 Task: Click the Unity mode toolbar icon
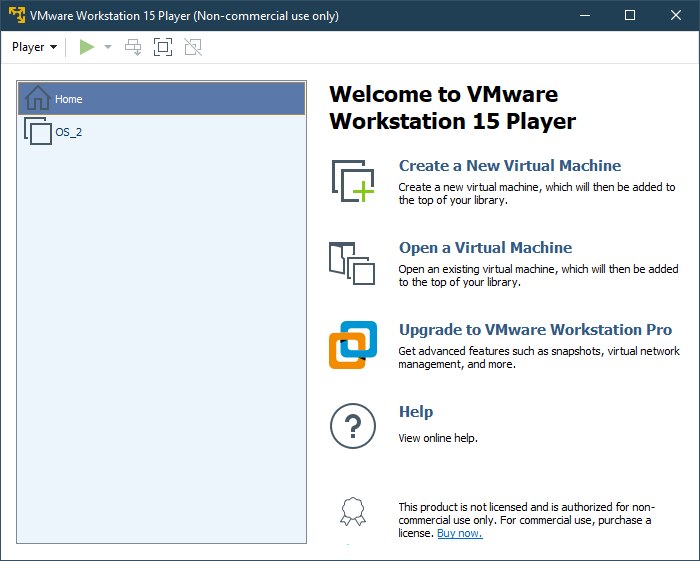point(193,47)
